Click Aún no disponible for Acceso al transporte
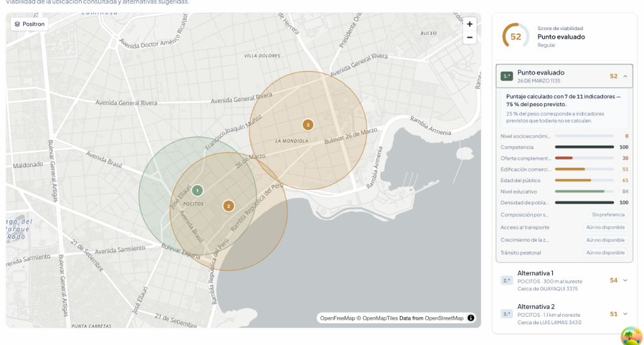The height and width of the screenshot is (345, 644). pyautogui.click(x=606, y=227)
